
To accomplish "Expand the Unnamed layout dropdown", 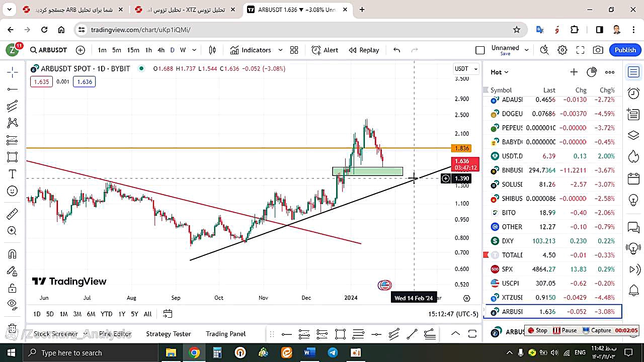I will [x=527, y=50].
